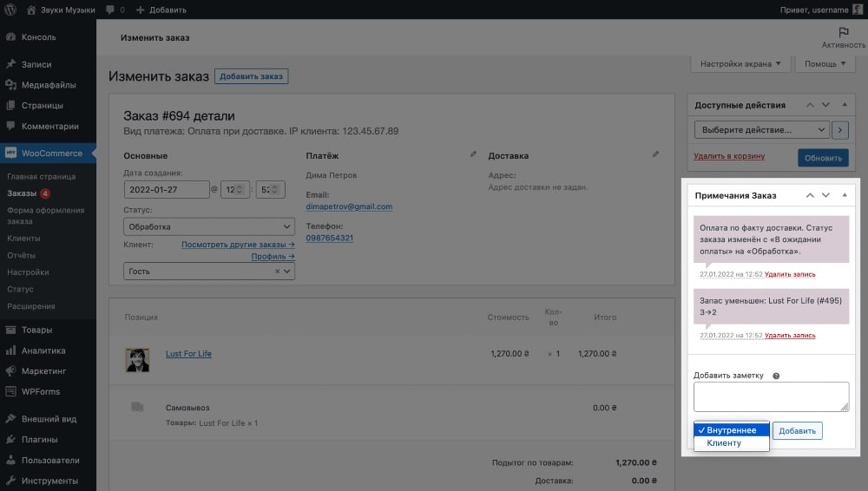Open Форма оформления заказа submenu item
868x491 pixels.
45,215
